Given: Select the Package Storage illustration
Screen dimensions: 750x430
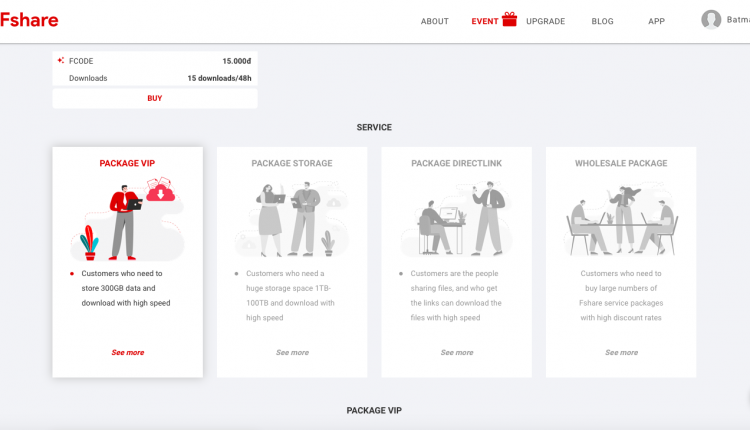Looking at the screenshot, I should (x=292, y=219).
